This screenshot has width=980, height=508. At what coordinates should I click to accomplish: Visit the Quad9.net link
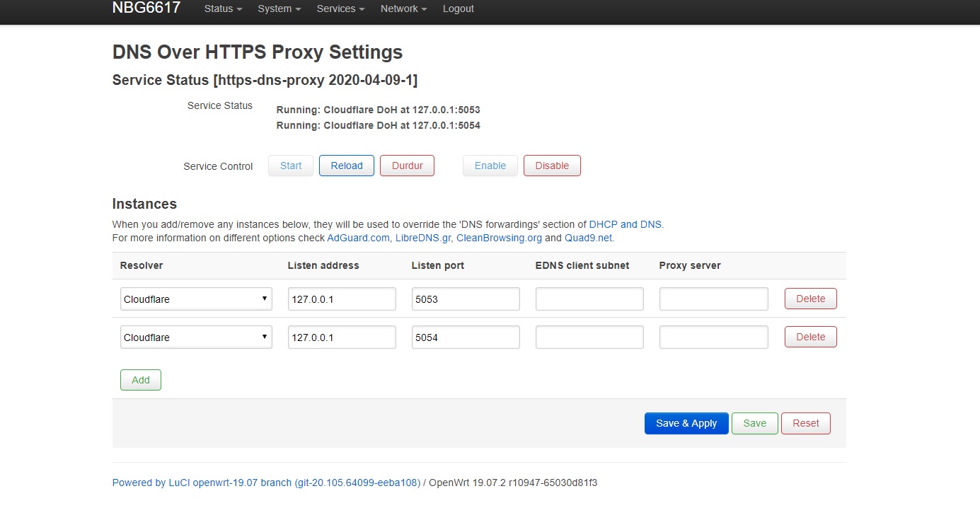pyautogui.click(x=588, y=238)
